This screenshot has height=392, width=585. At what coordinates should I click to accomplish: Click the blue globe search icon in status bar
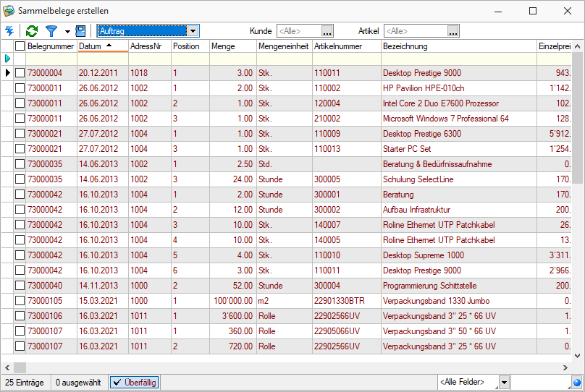[577, 383]
